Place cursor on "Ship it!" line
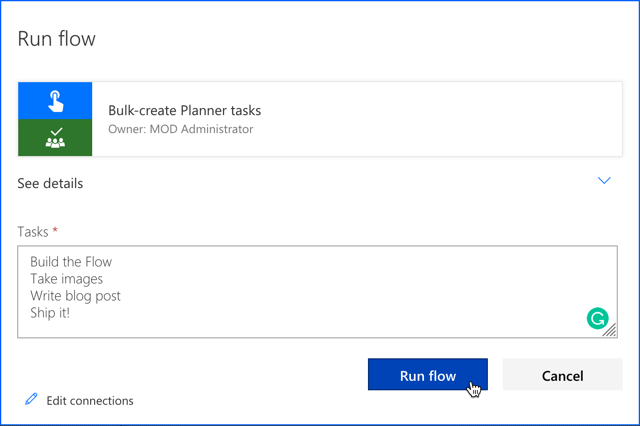Image resolution: width=640 pixels, height=426 pixels. pyautogui.click(x=50, y=313)
